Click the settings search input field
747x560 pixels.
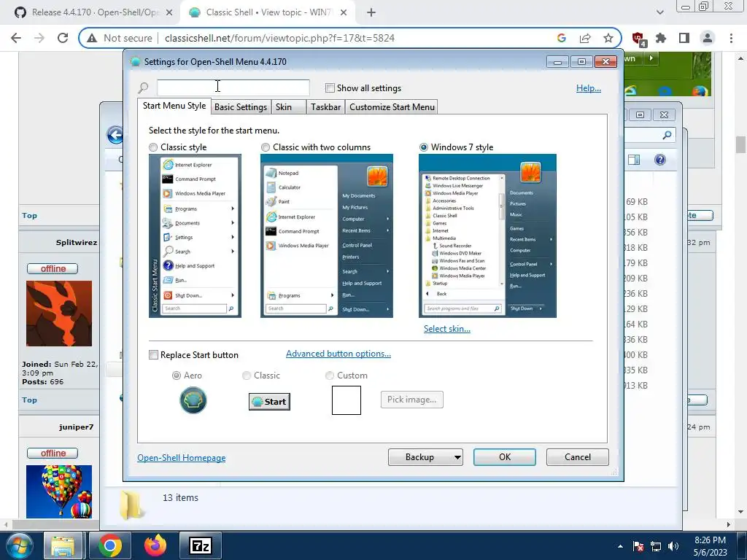233,87
